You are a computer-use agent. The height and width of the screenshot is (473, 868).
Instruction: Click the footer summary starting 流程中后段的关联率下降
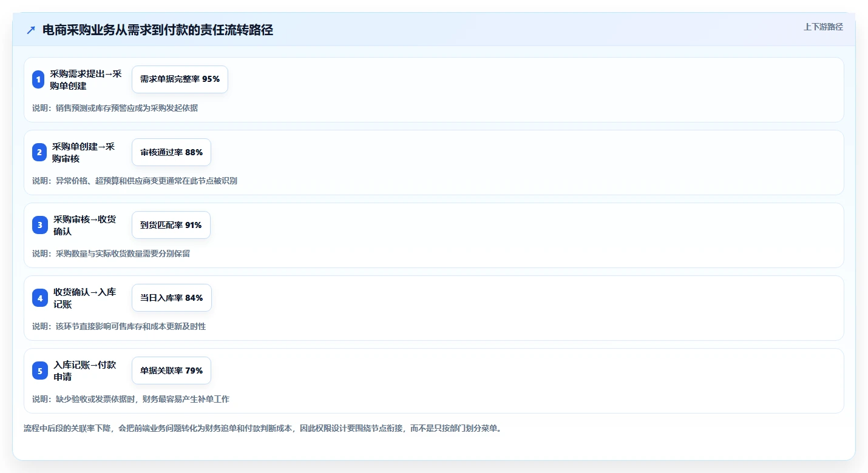coord(262,428)
